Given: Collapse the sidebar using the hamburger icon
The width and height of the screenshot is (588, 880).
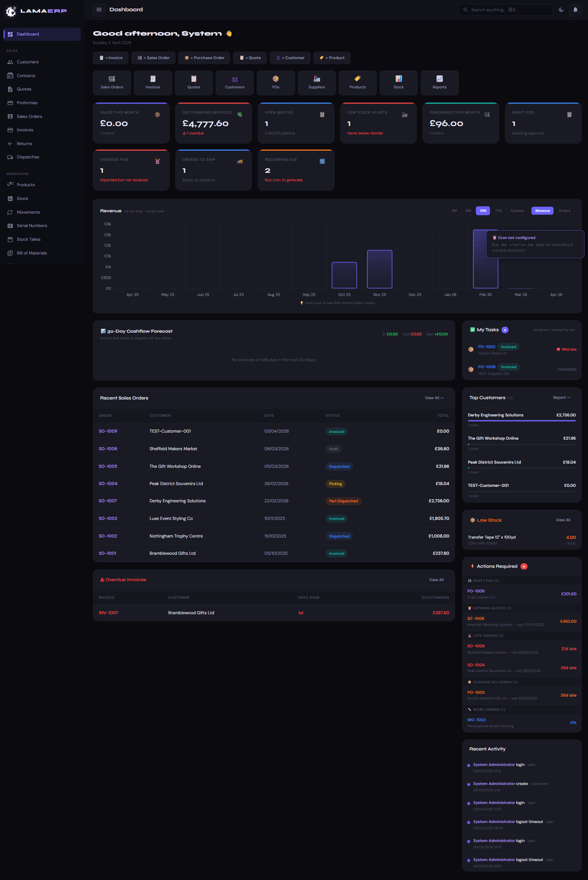Looking at the screenshot, I should tap(99, 10).
